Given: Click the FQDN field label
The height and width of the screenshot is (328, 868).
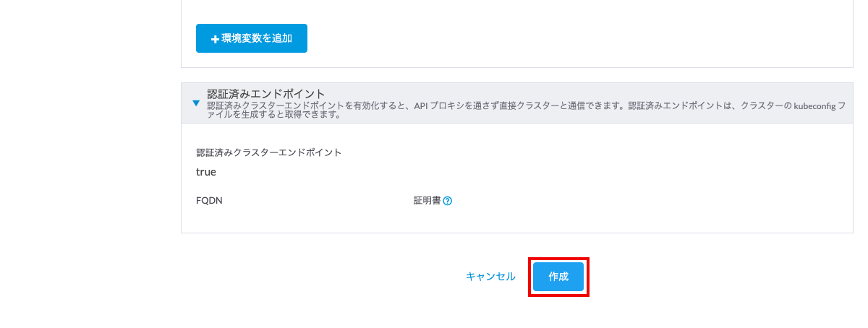Looking at the screenshot, I should pyautogui.click(x=209, y=201).
